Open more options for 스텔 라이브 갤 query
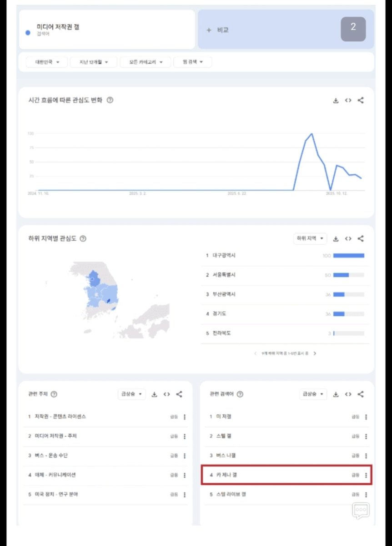Image resolution: width=392 pixels, height=546 pixels. click(x=366, y=495)
